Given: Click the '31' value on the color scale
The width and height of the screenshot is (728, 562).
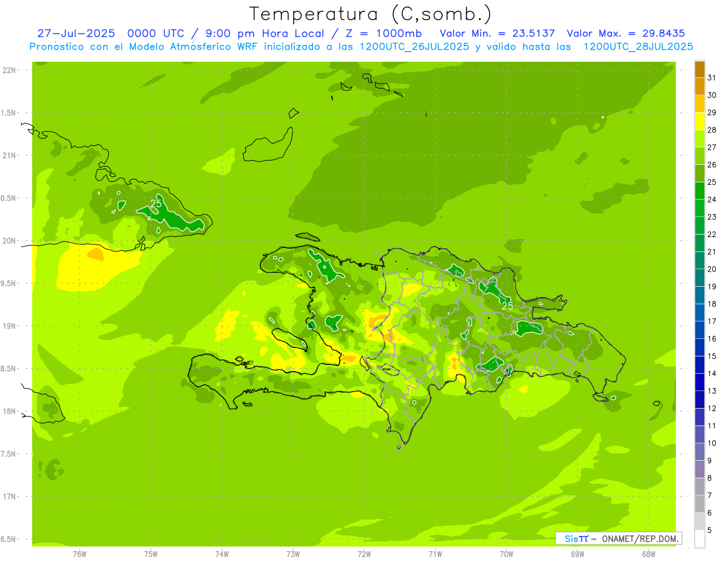Looking at the screenshot, I should [712, 78].
